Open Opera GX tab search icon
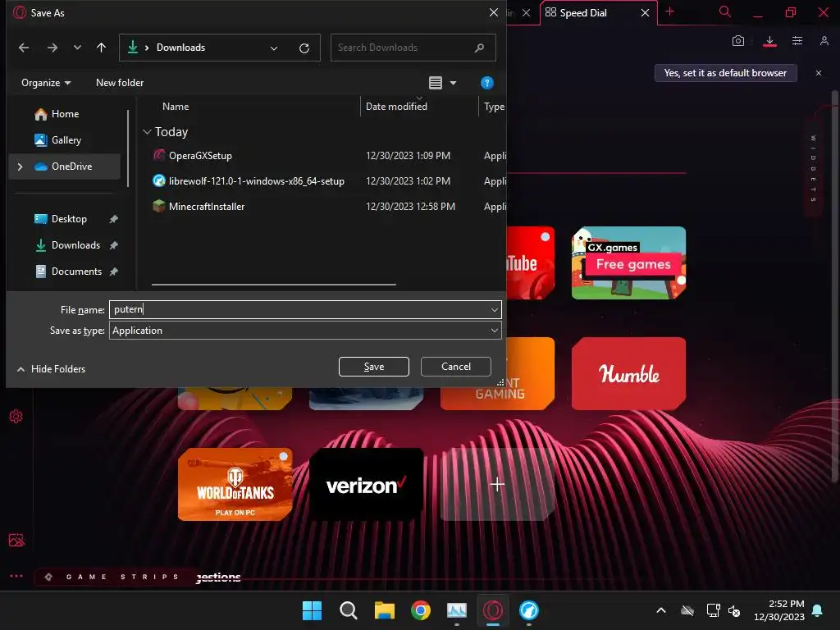The image size is (840, 630). click(x=725, y=11)
